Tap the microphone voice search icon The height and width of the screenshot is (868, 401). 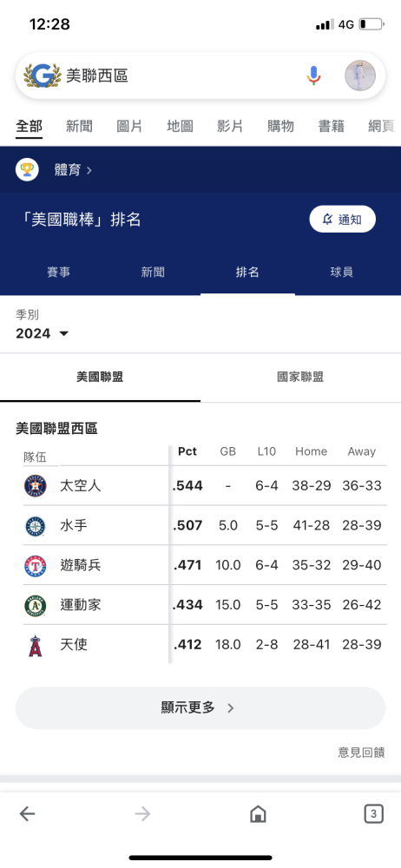313,76
